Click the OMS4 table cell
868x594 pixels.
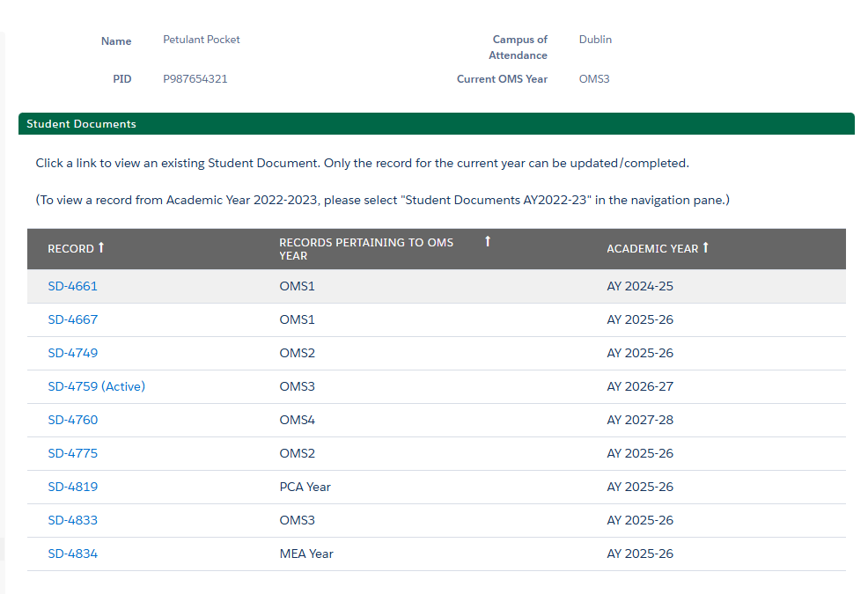click(x=297, y=420)
